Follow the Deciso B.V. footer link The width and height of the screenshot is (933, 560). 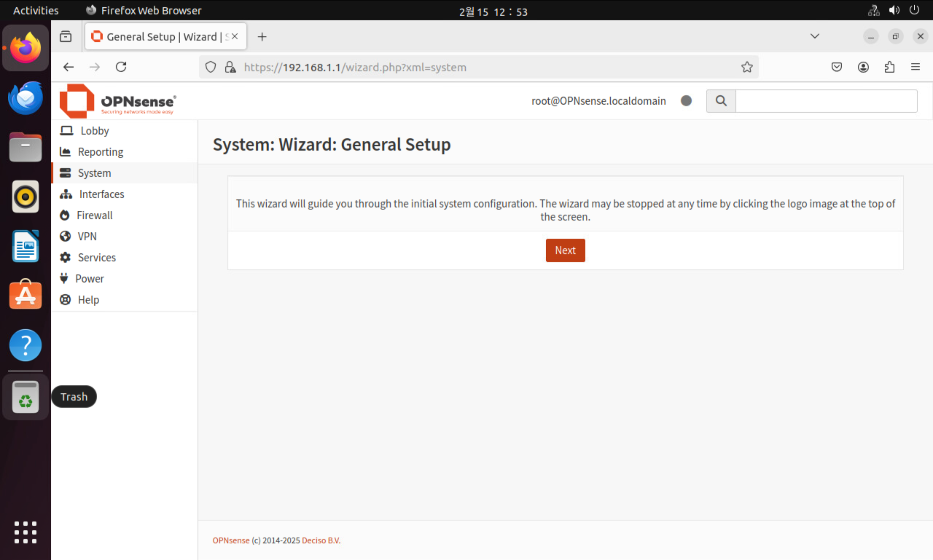pos(321,540)
